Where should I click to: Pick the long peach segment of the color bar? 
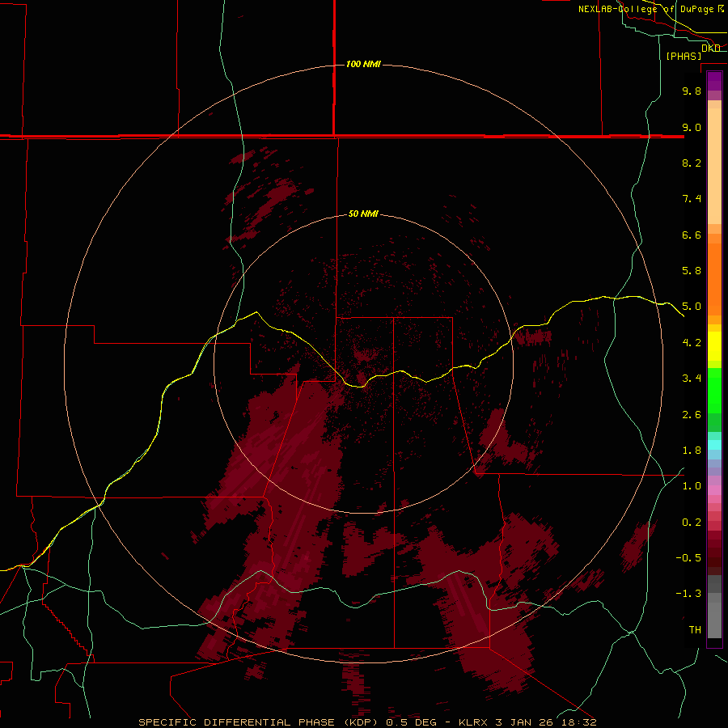(x=714, y=166)
